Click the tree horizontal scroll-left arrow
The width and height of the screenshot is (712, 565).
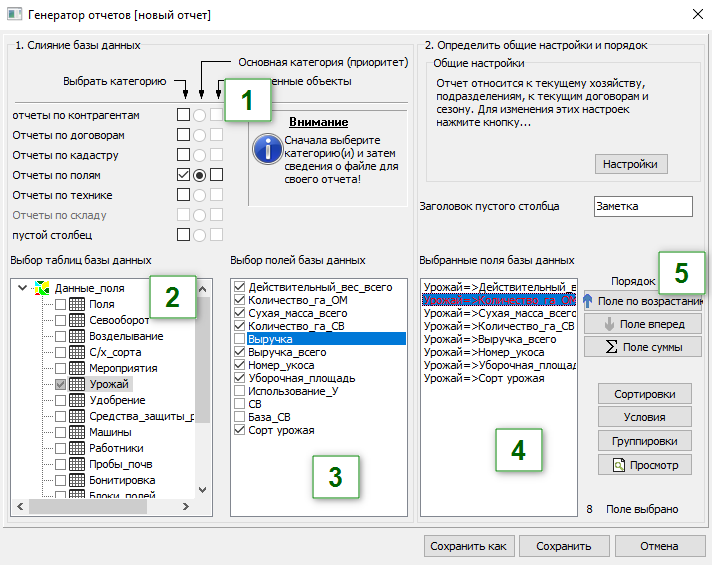tap(20, 506)
